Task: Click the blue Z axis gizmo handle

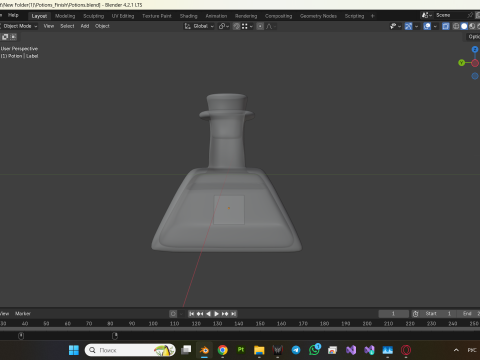Action: [475, 49]
